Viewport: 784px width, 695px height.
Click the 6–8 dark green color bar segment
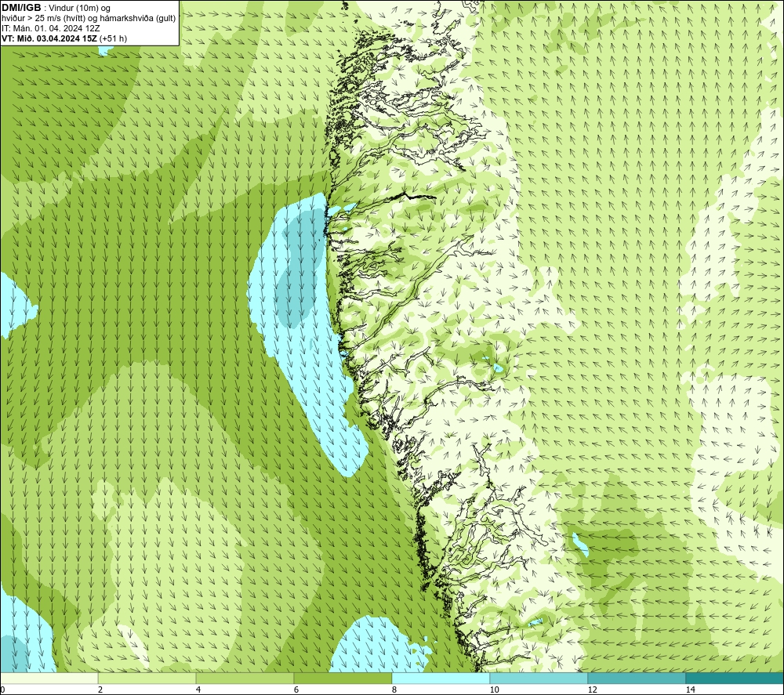point(343,679)
